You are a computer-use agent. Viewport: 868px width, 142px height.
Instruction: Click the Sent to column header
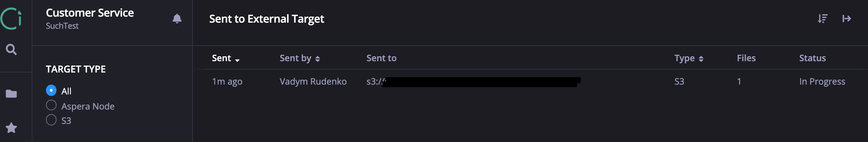381,58
